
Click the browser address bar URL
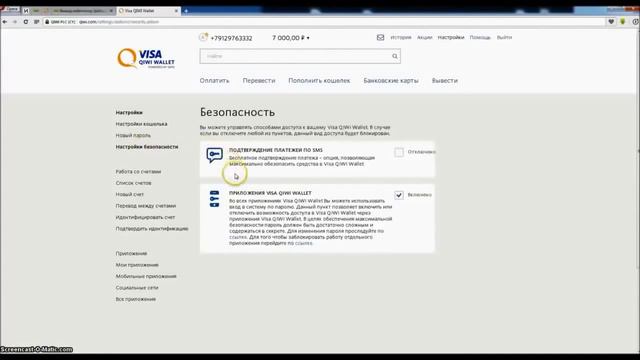tap(118, 22)
